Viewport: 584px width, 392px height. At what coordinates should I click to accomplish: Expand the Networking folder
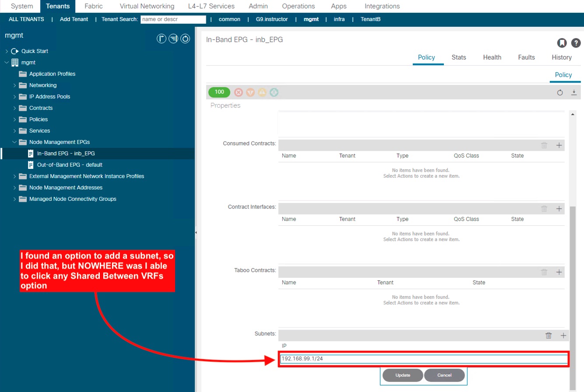coord(14,85)
